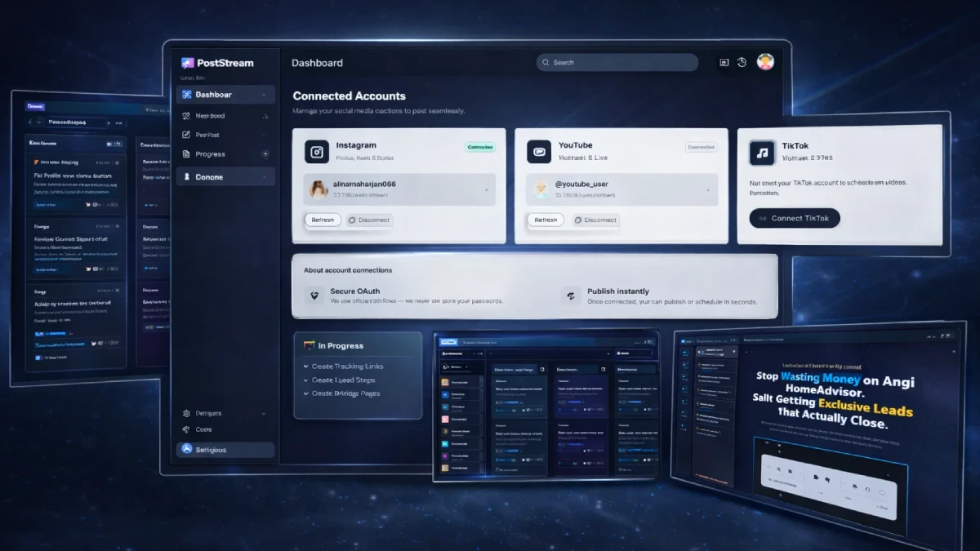Click the round badge on the Progress row

click(265, 154)
